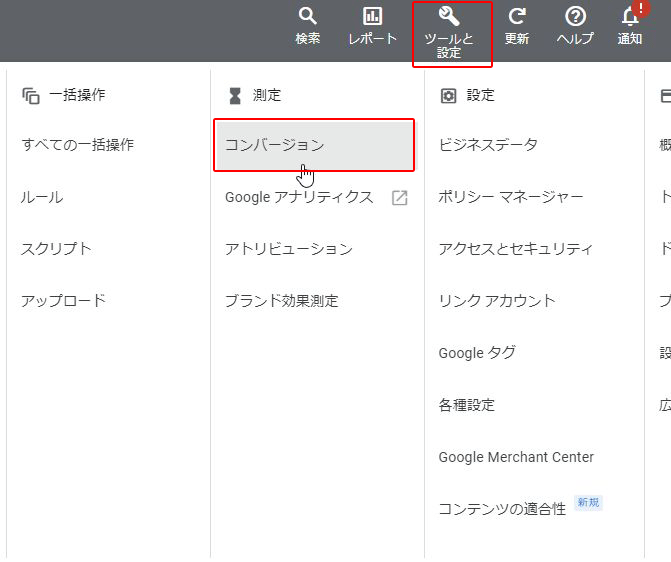
Task: Click the refresh (更新) icon
Action: [x=517, y=17]
